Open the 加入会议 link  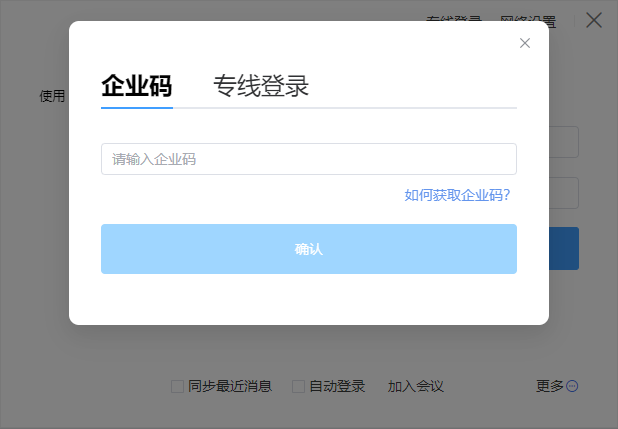coord(415,386)
